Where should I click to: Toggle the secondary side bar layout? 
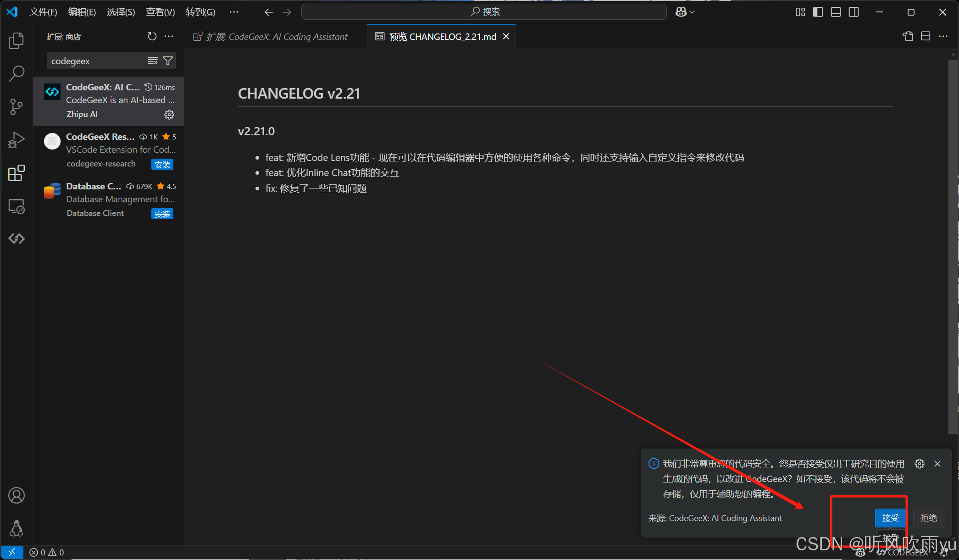[854, 12]
